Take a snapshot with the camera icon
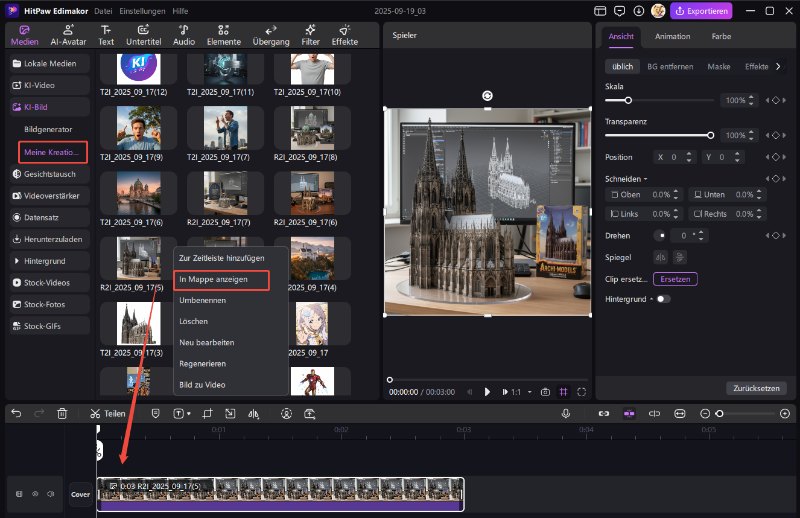This screenshot has height=518, width=800. 545,392
